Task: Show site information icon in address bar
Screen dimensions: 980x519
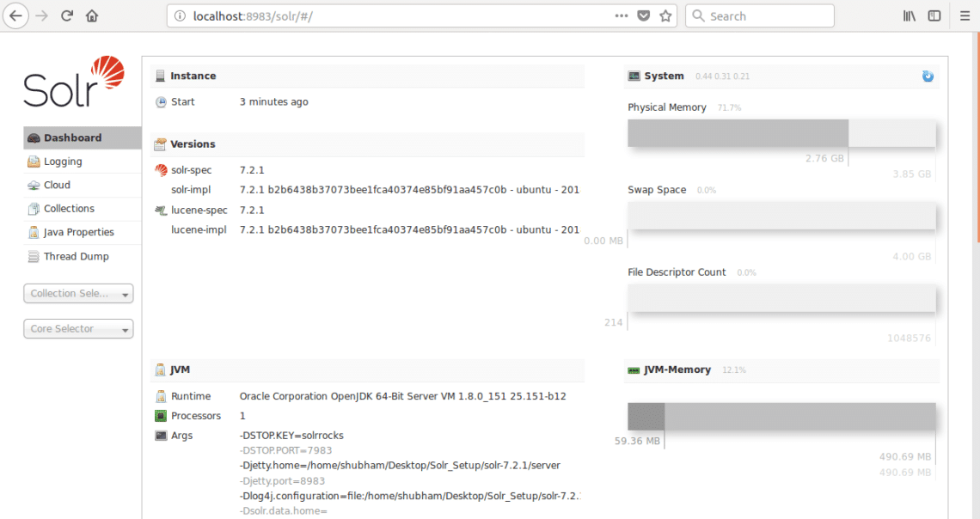Action: click(x=180, y=16)
